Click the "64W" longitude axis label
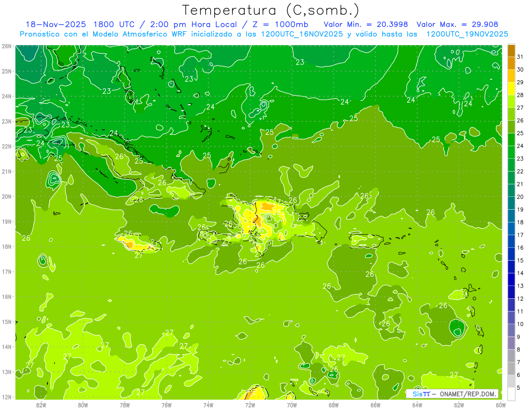The height and width of the screenshot is (411, 532). (x=417, y=404)
